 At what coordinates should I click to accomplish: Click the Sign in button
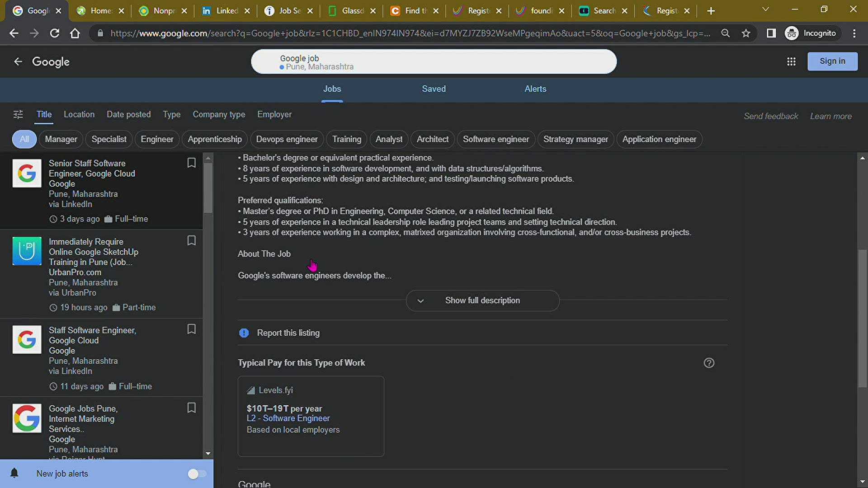coord(832,61)
